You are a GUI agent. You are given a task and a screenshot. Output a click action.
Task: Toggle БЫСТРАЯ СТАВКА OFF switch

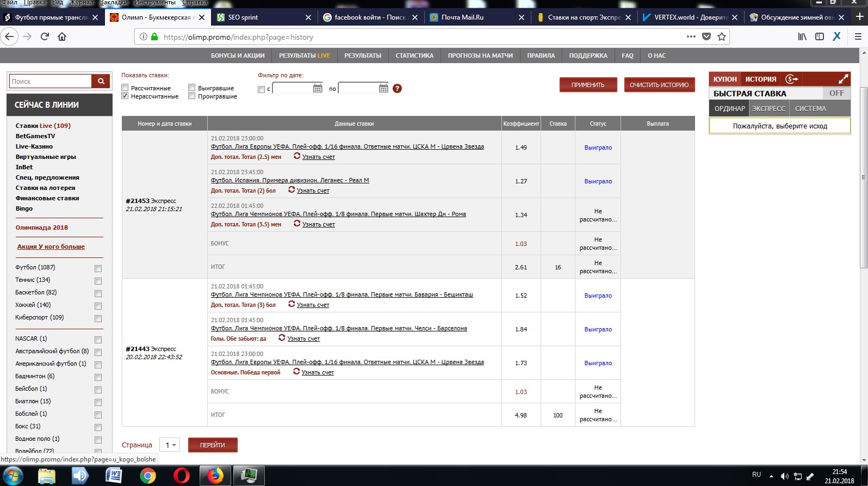(x=836, y=93)
